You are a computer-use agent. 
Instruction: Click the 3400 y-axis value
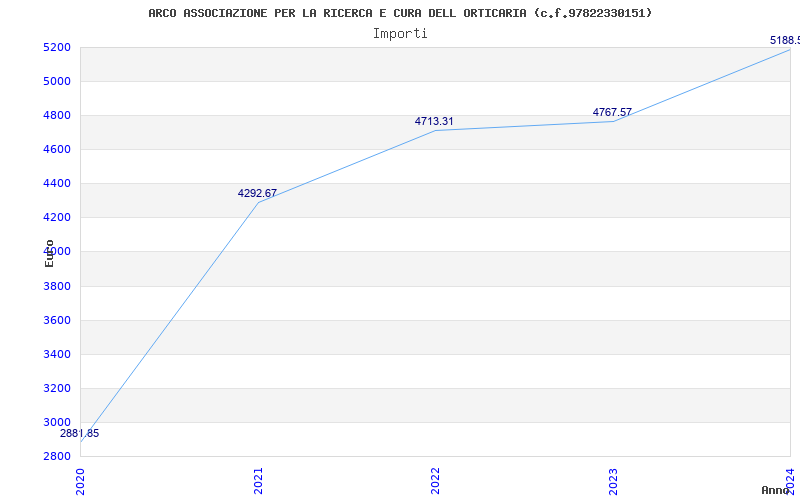56,355
